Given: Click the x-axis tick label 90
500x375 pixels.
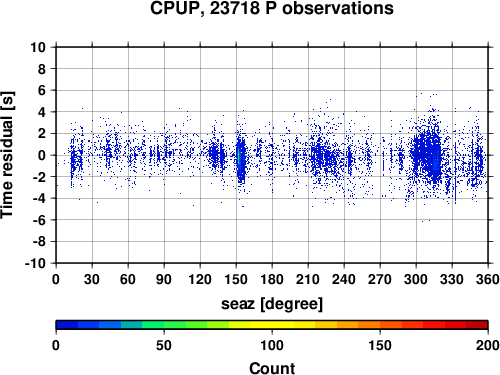Looking at the screenshot, I should click(x=164, y=279).
